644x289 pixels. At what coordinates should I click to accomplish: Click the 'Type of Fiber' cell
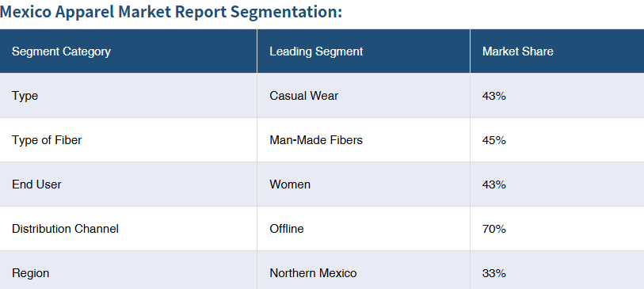(128, 140)
